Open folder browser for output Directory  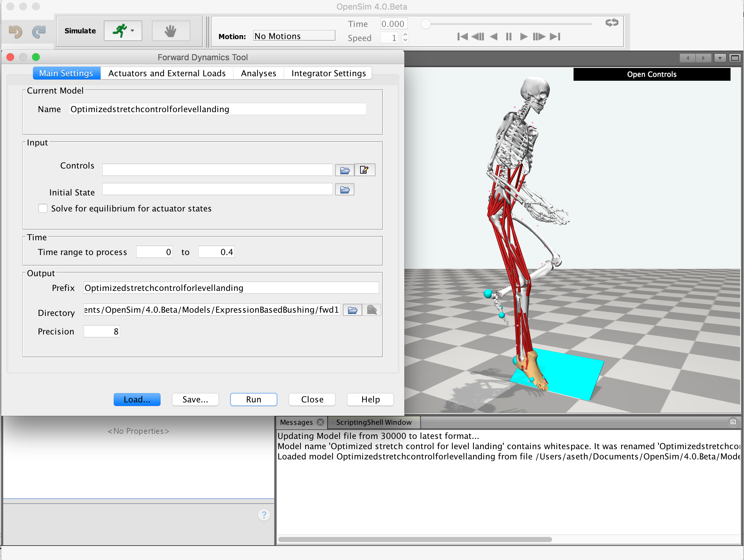coord(352,310)
